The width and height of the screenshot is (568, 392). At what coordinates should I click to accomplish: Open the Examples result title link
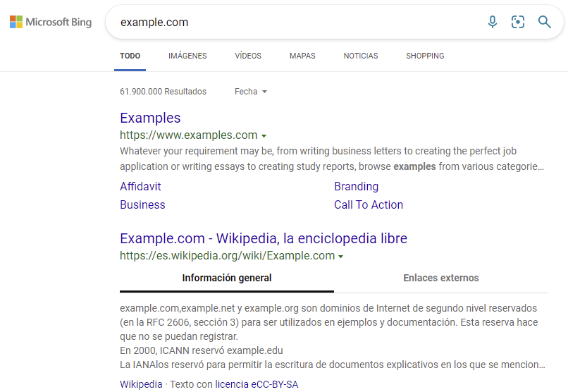click(150, 118)
